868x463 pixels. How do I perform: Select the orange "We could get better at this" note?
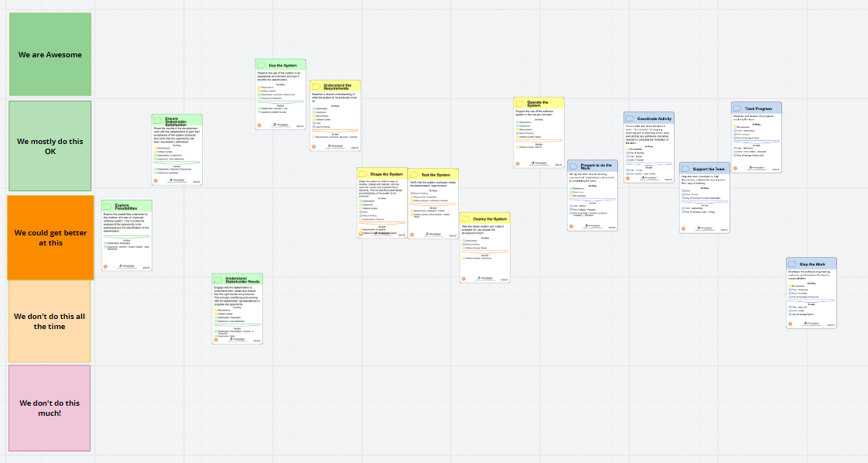coord(50,238)
